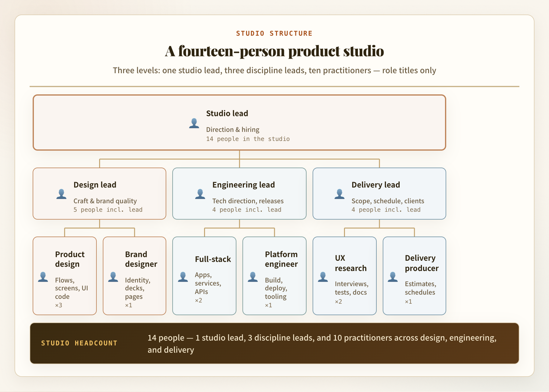
Task: Open the Brand designer role title
Action: point(141,259)
